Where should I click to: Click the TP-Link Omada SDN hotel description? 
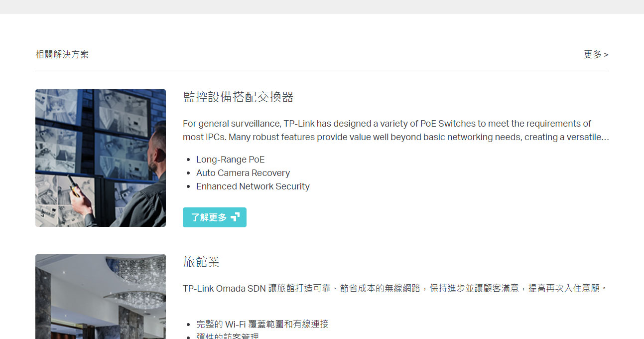pos(395,288)
